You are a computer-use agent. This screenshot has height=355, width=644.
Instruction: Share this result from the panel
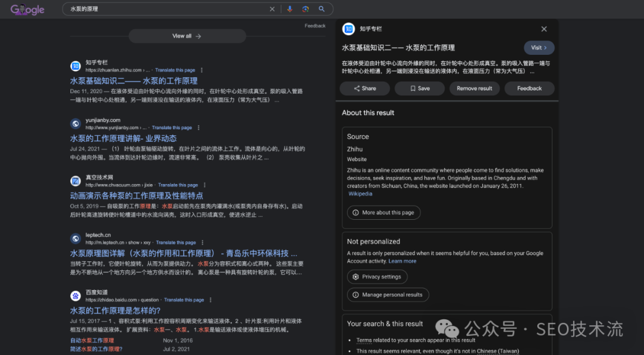(x=364, y=88)
